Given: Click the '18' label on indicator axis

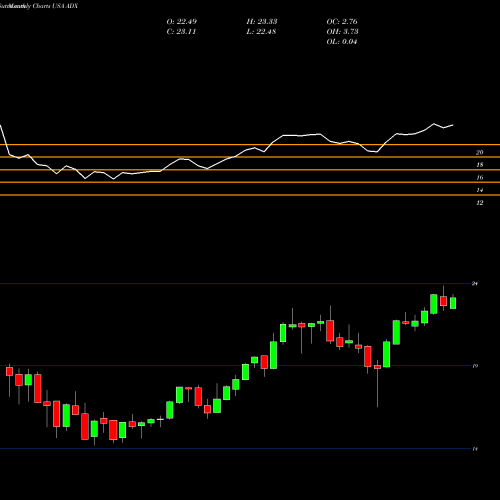Looking at the screenshot, I should coord(479,165).
